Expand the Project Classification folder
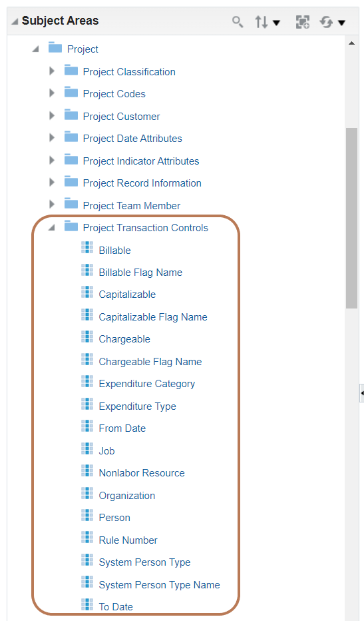The height and width of the screenshot is (621, 364). point(52,71)
